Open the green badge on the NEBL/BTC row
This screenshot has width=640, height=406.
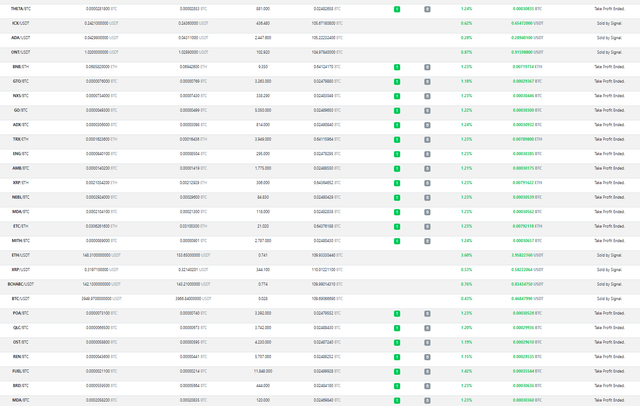click(x=397, y=198)
